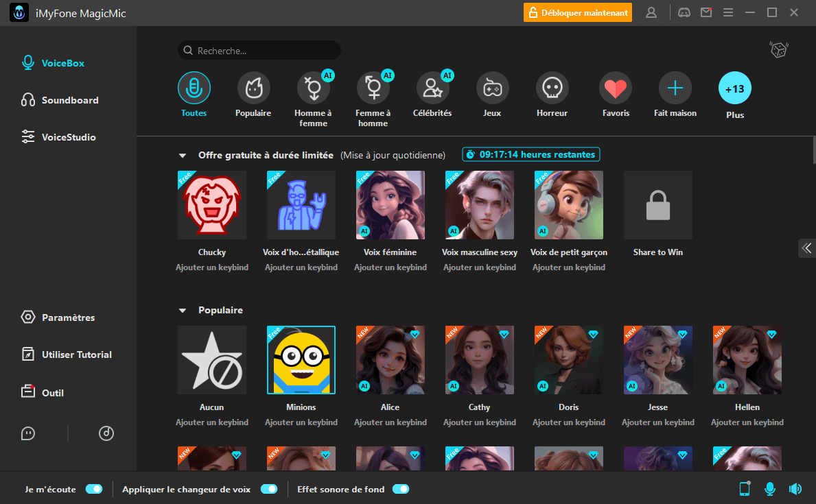Screen dimensions: 816x504
Task: Mute the microphone icon in bottom bar
Action: point(770,488)
